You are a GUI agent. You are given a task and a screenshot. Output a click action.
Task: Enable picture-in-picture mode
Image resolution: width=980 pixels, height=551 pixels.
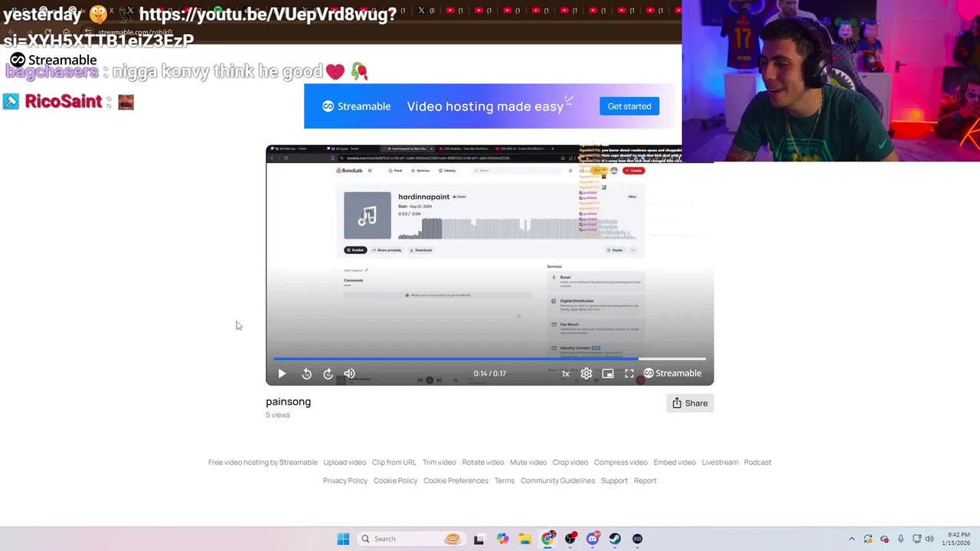[x=608, y=373]
